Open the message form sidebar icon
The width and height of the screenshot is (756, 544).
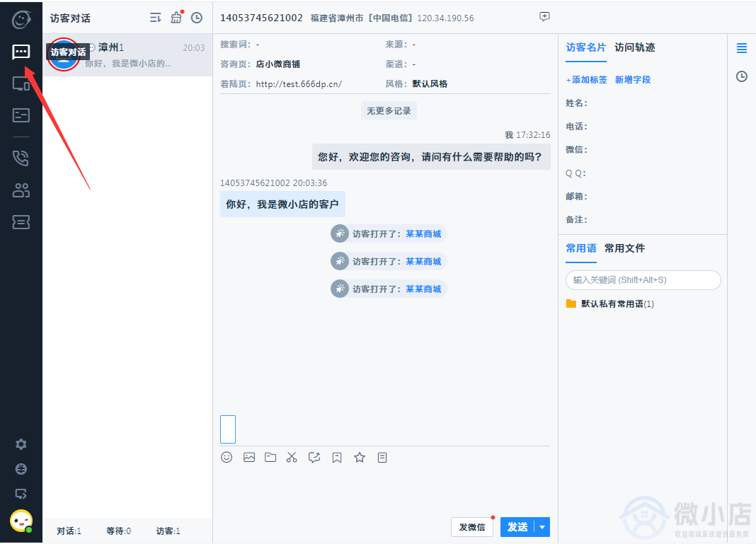click(x=21, y=115)
